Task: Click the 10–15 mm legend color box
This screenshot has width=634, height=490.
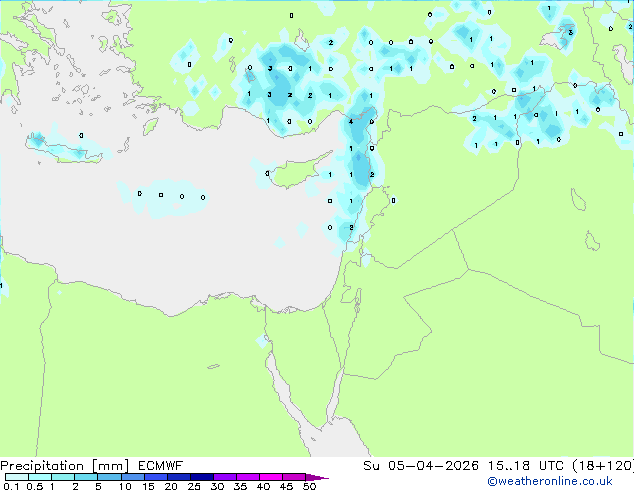Action: point(133,477)
